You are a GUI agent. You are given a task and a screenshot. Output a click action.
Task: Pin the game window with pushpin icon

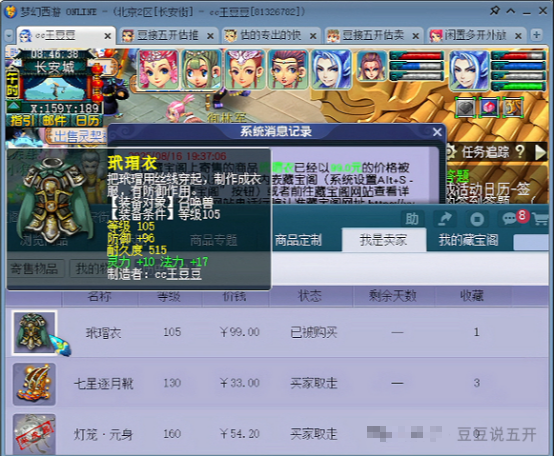pyautogui.click(x=494, y=11)
